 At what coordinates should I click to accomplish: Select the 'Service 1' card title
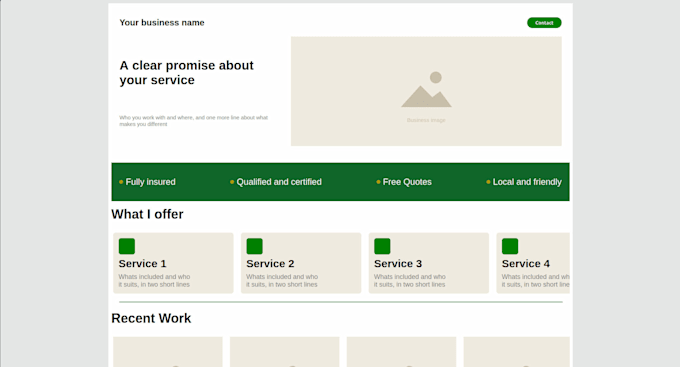[x=142, y=263]
